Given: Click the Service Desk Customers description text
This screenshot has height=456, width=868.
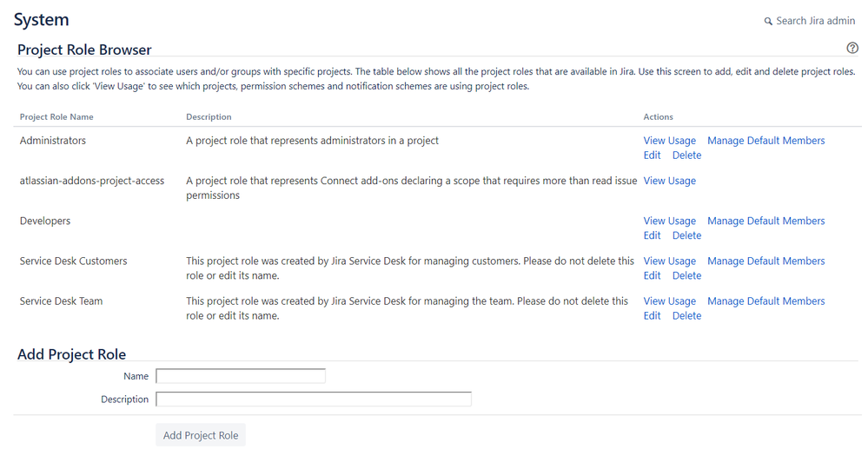Looking at the screenshot, I should coord(410,268).
